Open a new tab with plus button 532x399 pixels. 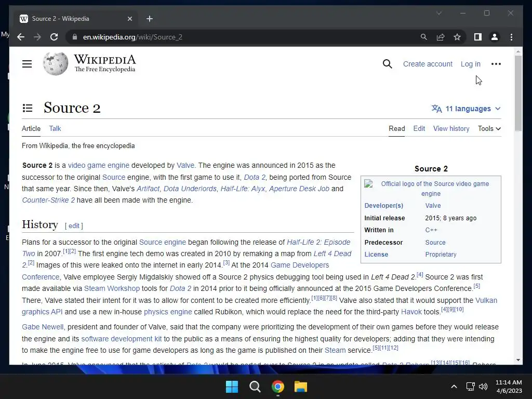point(150,19)
